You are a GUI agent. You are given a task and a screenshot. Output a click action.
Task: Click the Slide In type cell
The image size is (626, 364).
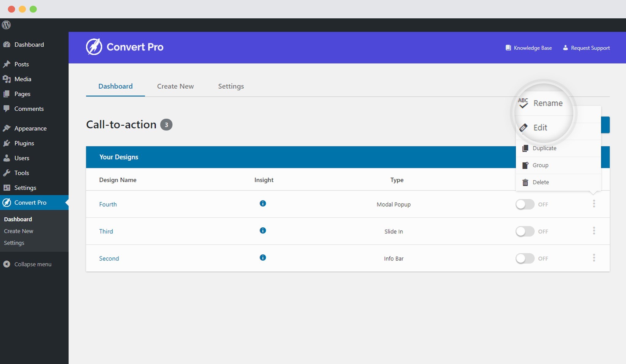point(393,231)
